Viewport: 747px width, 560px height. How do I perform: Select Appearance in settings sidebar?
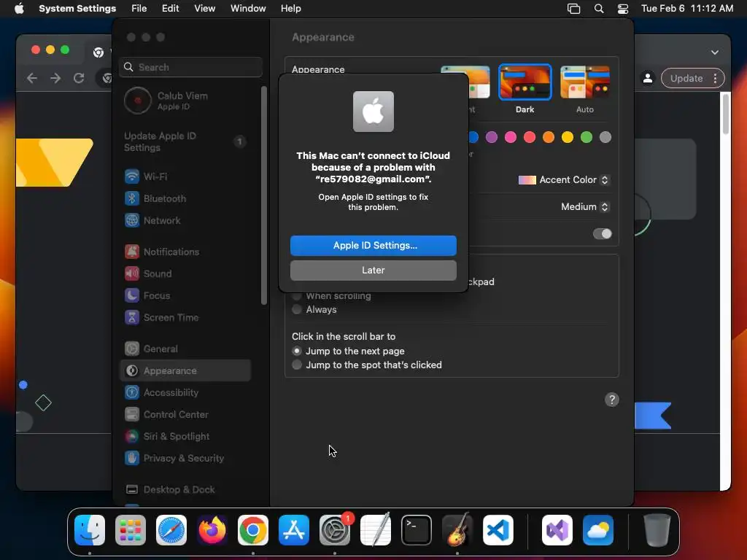coord(185,371)
